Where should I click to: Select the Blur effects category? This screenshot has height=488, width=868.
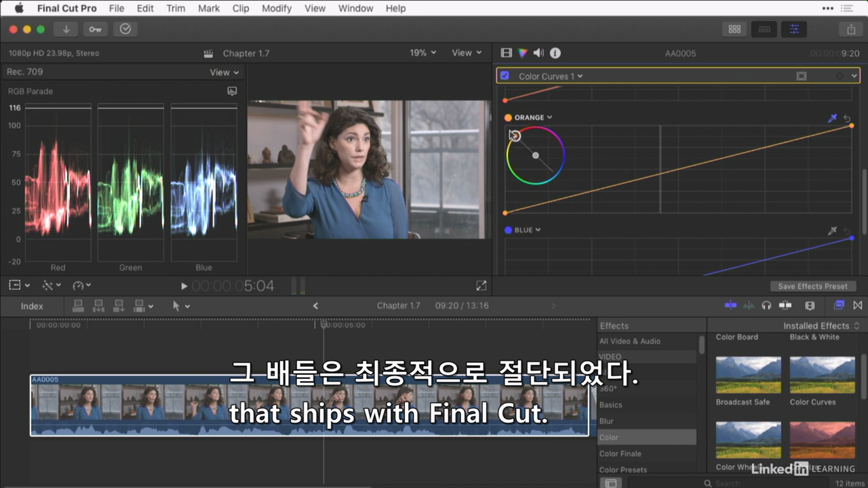pos(606,421)
